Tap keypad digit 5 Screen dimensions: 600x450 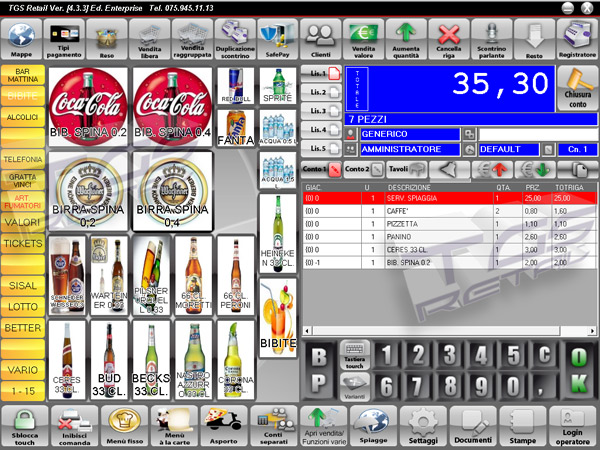click(514, 355)
